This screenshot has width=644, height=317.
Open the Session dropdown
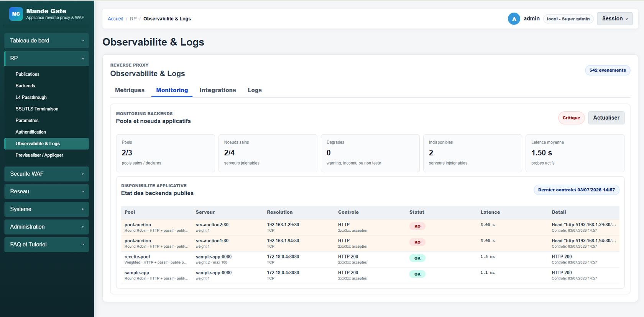coord(614,19)
